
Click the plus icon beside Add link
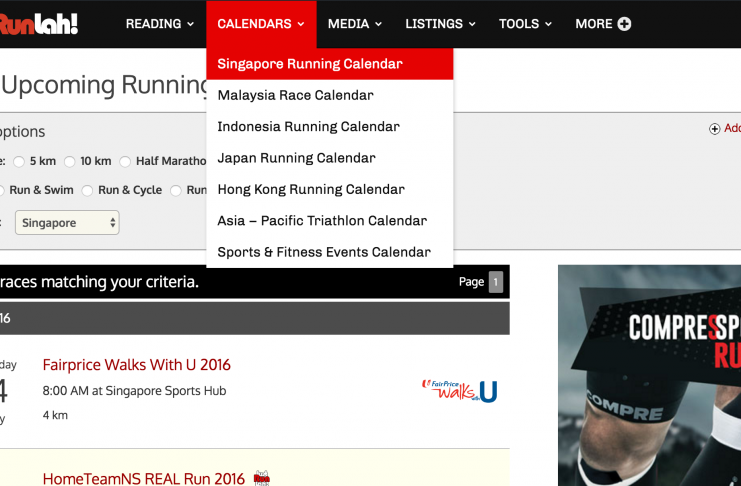[715, 129]
